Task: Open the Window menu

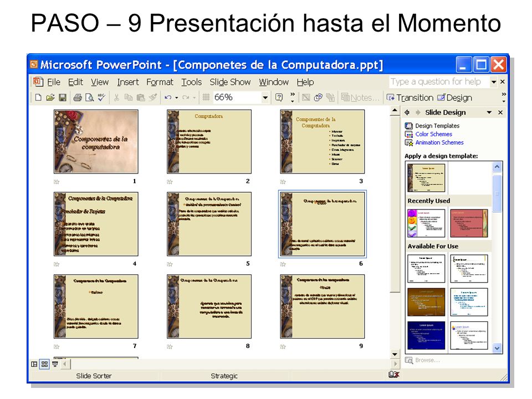Action: [274, 82]
